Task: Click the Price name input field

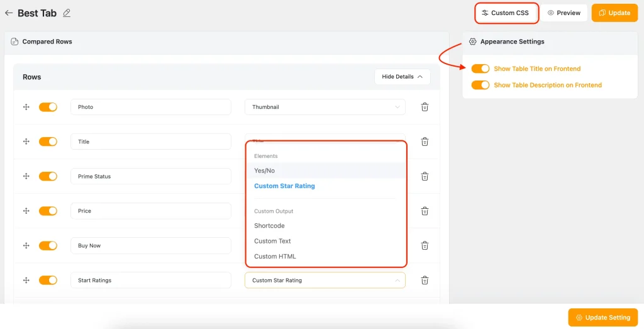Action: coord(151,211)
